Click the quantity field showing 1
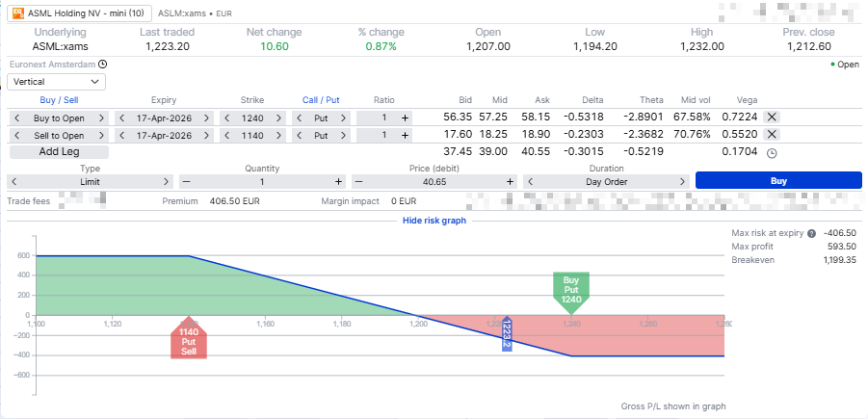Viewport: 868px width, 419px height. click(262, 181)
